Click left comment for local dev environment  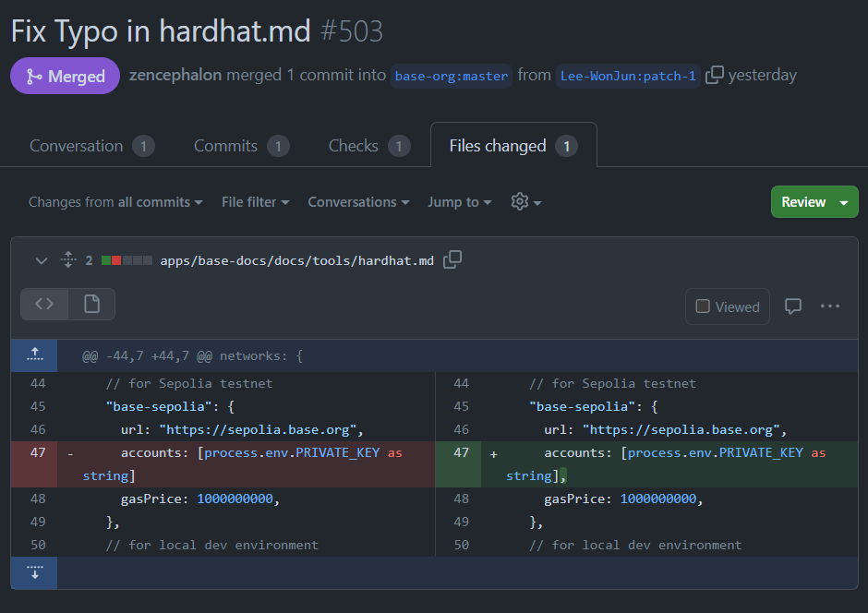212,545
